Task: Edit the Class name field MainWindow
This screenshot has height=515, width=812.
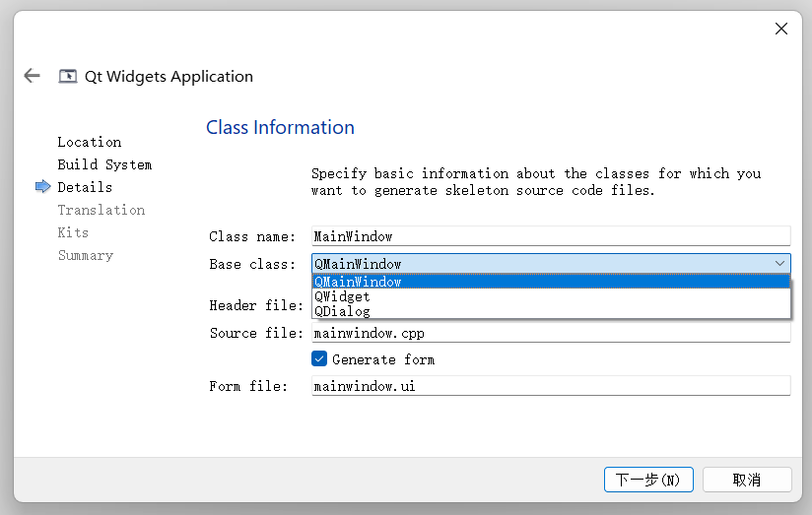Action: [x=551, y=236]
